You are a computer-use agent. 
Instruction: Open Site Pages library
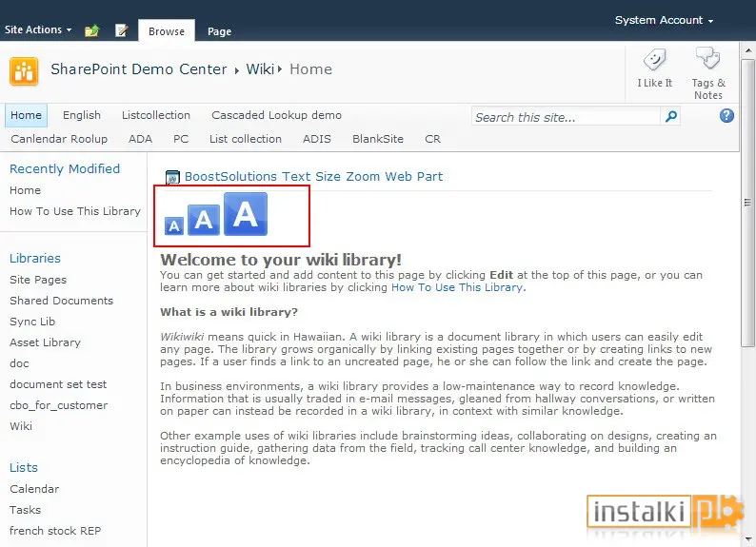click(38, 280)
